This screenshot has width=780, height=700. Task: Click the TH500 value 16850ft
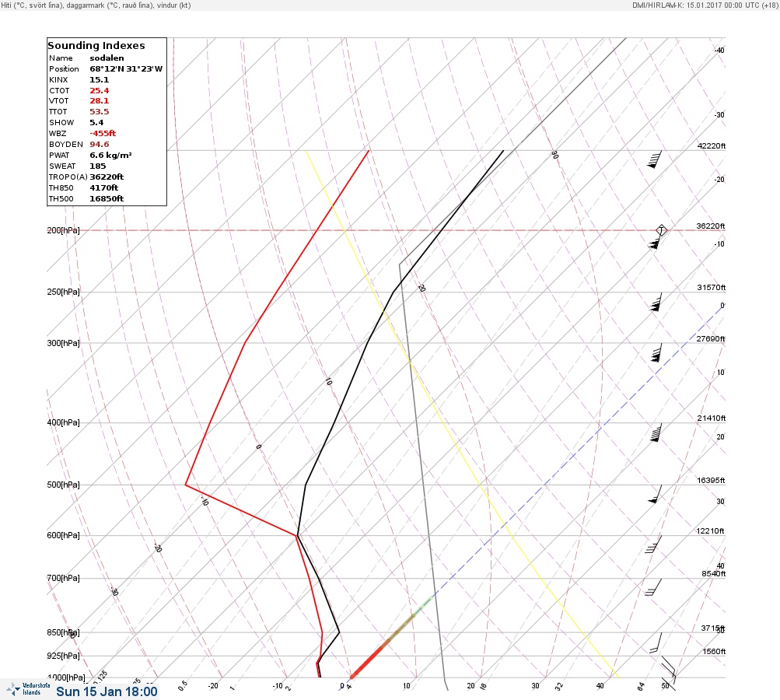(x=107, y=199)
